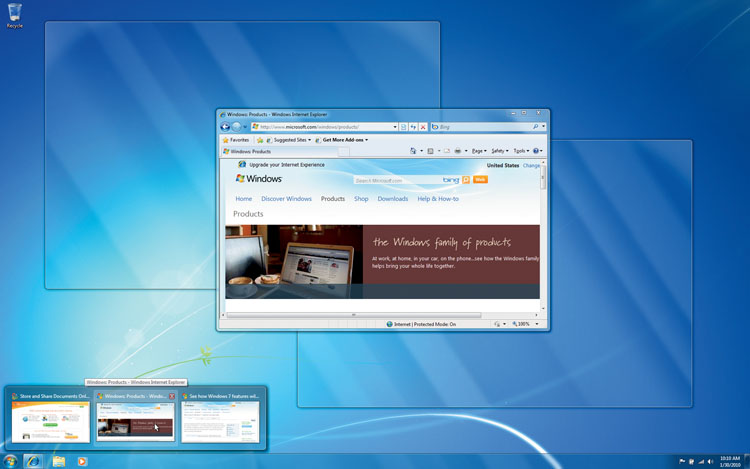
Task: Open the Page menu
Action: [x=479, y=151]
